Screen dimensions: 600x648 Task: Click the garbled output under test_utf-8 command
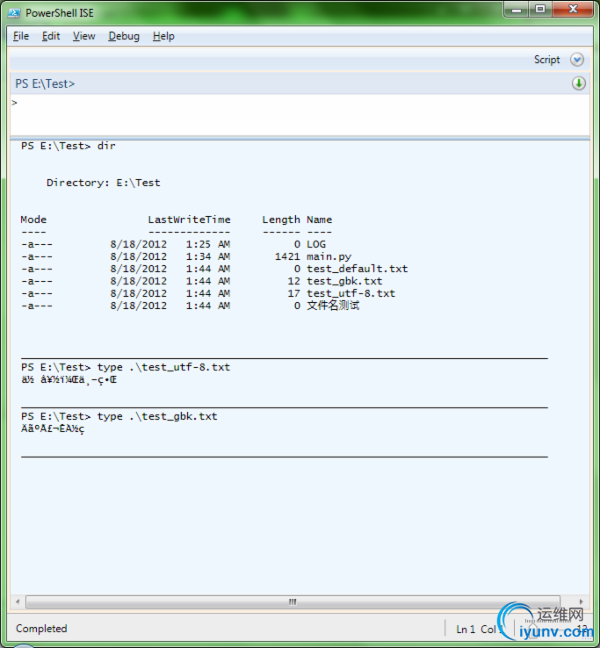[x=69, y=380]
